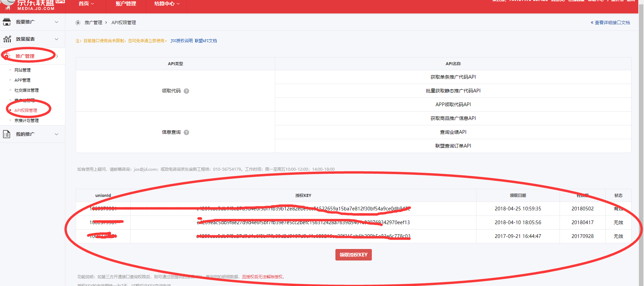Open the 联盟API文档 link

tap(206, 41)
